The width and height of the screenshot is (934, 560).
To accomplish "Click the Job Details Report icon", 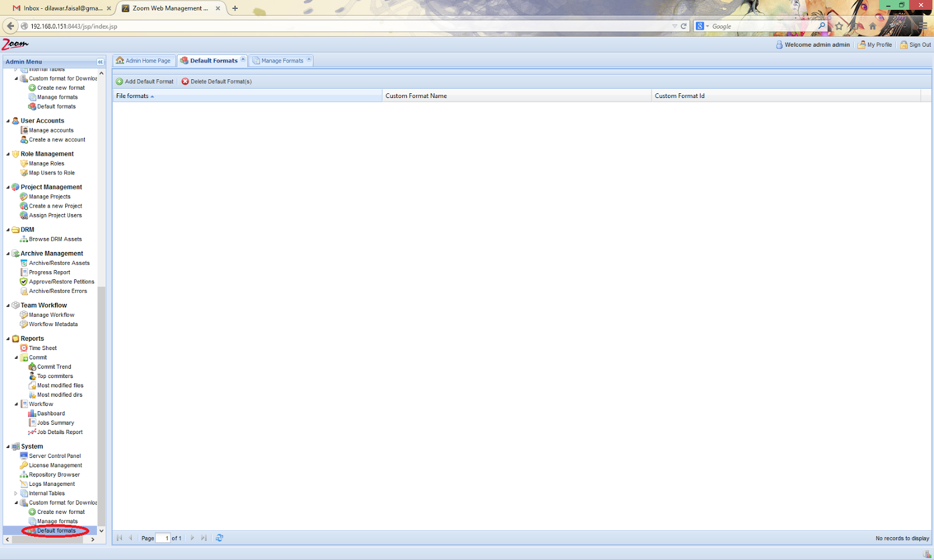I will click(32, 432).
